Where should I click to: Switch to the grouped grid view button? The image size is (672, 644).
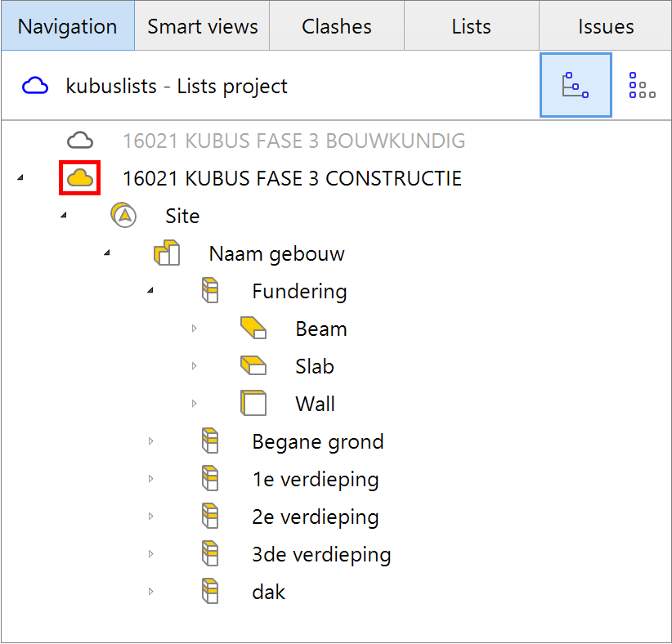pyautogui.click(x=642, y=85)
